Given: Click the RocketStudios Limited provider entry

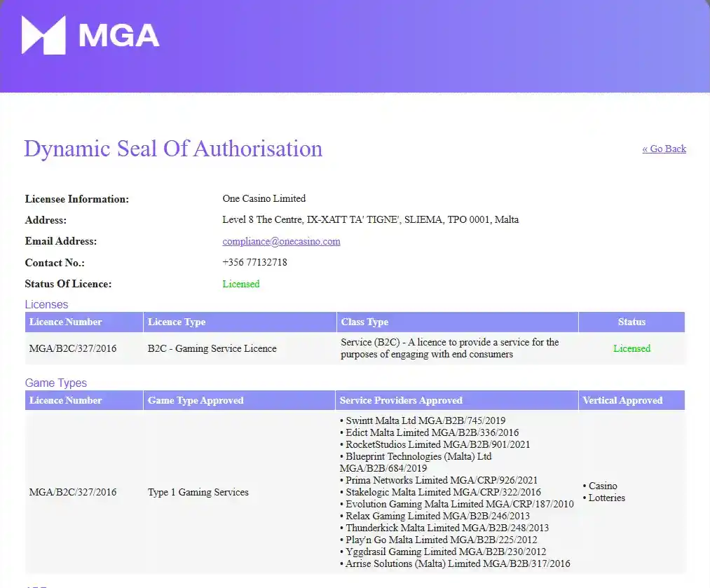Looking at the screenshot, I should click(x=435, y=444).
